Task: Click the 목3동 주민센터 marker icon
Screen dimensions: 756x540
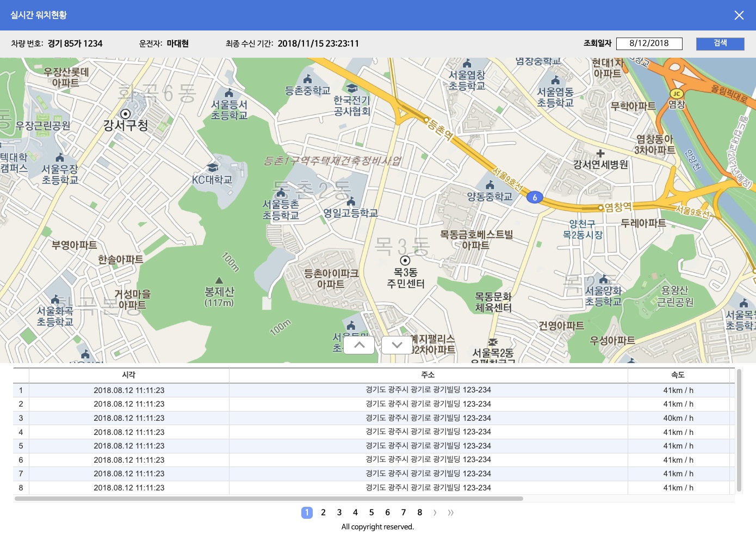Action: coord(405,261)
